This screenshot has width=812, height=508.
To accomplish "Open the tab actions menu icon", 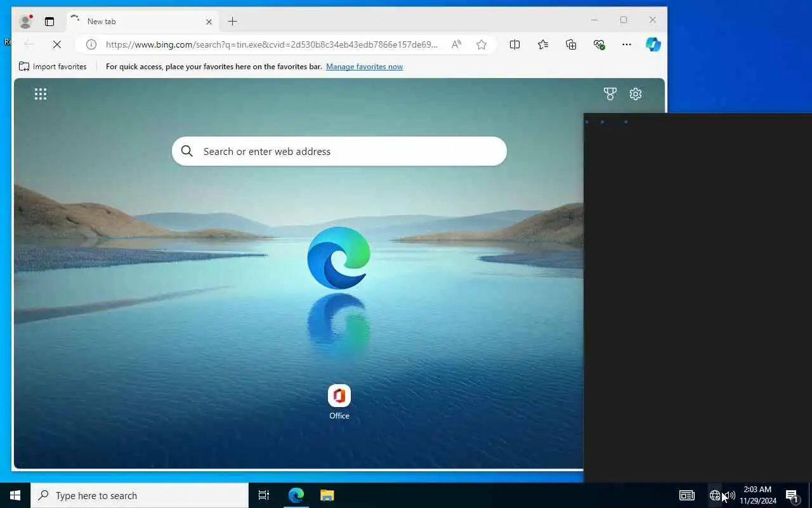I will click(49, 22).
